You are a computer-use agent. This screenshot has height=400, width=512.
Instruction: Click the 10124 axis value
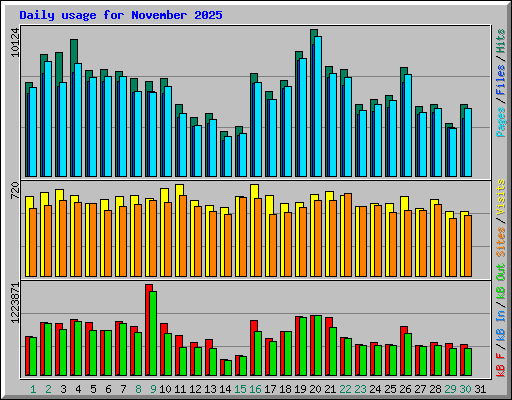pyautogui.click(x=15, y=43)
